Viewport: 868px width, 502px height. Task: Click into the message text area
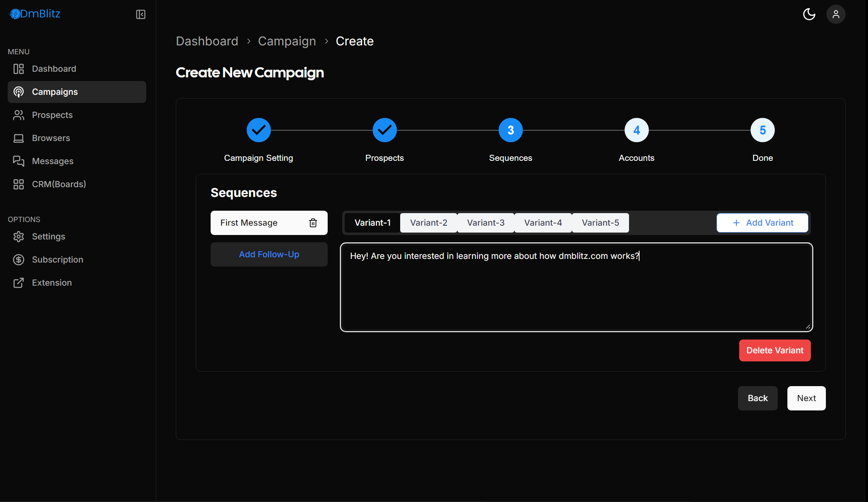pyautogui.click(x=576, y=287)
